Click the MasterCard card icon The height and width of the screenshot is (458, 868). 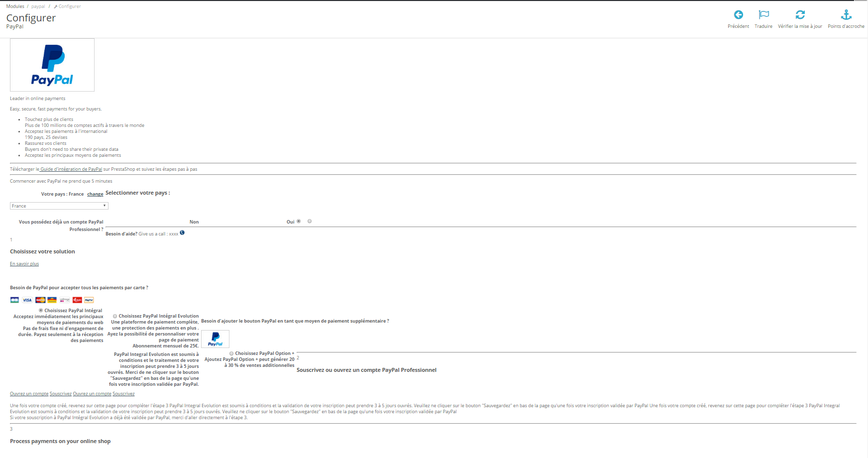click(40, 300)
